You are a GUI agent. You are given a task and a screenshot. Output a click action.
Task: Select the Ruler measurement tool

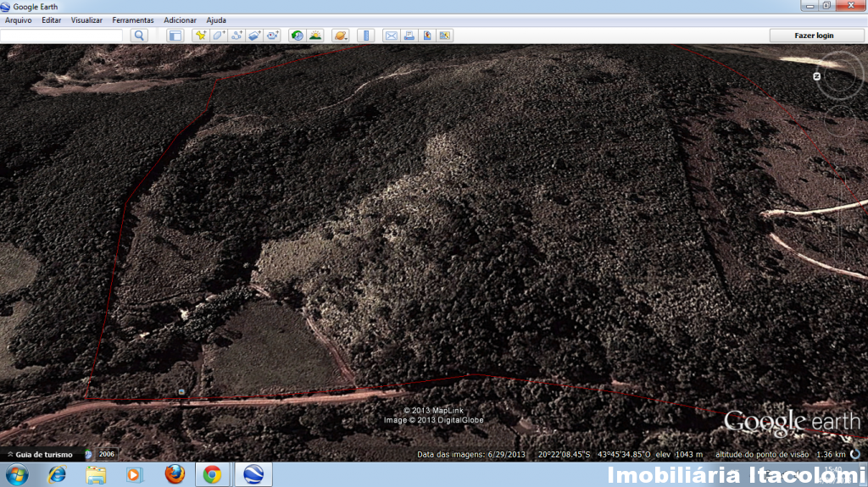click(x=365, y=36)
